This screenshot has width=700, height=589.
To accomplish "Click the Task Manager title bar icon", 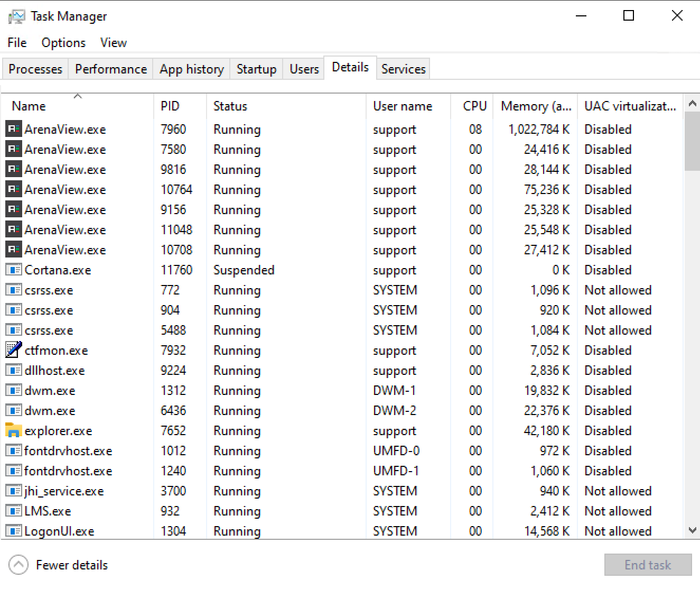I will click(x=16, y=16).
